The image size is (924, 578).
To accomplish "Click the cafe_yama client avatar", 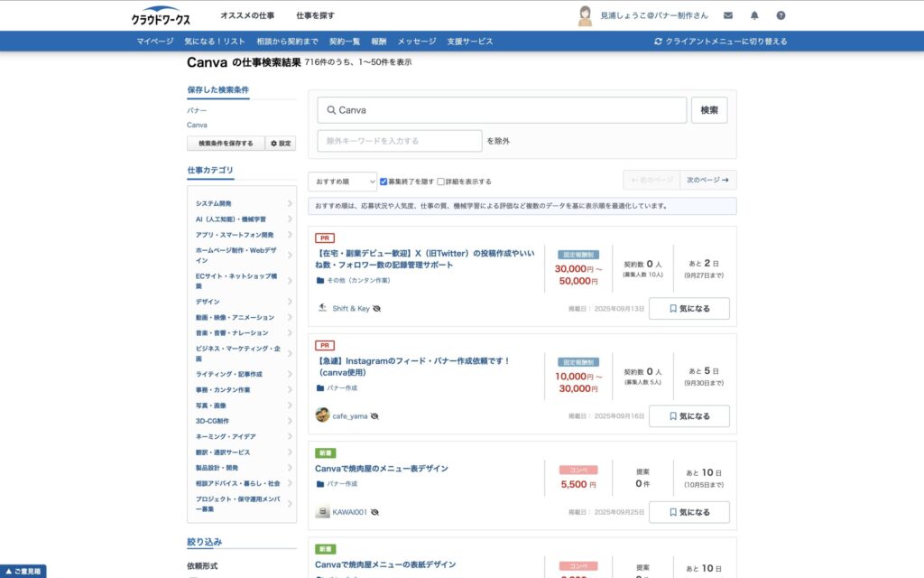I will [322, 415].
